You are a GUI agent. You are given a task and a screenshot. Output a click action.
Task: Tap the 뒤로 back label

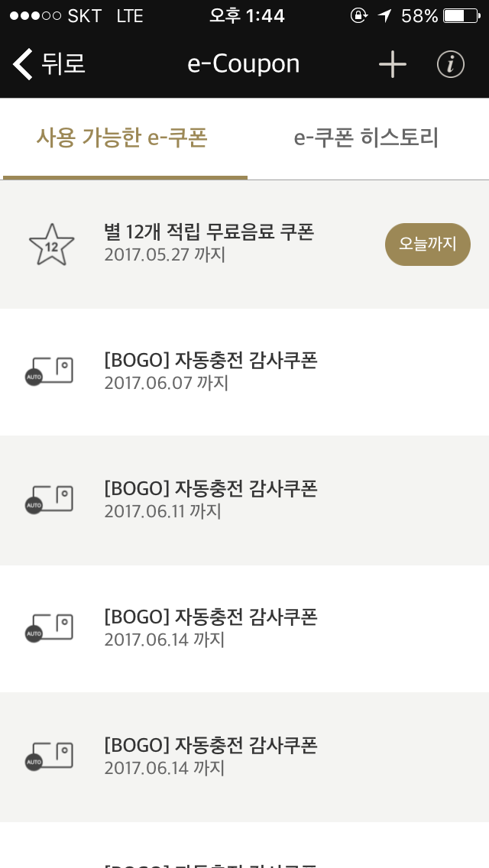[63, 64]
